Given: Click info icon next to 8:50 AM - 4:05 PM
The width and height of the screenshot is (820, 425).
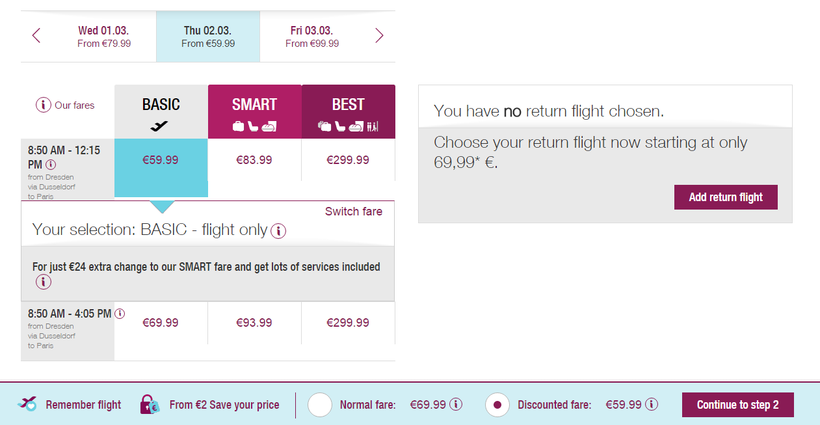Looking at the screenshot, I should [120, 313].
